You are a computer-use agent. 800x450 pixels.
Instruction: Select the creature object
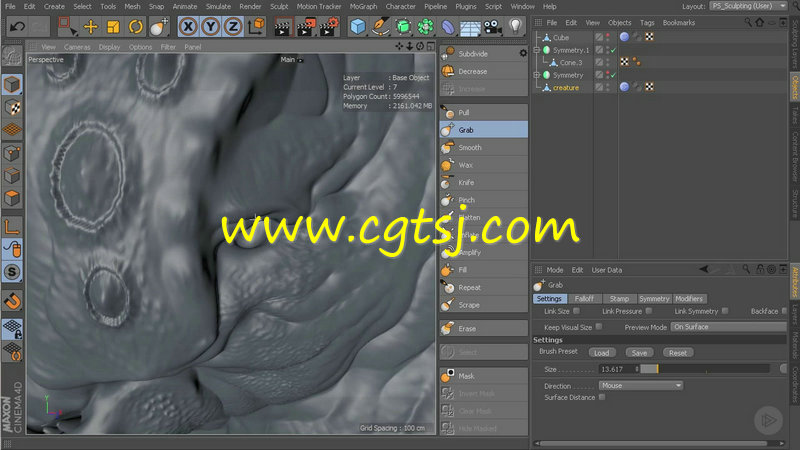coord(566,88)
